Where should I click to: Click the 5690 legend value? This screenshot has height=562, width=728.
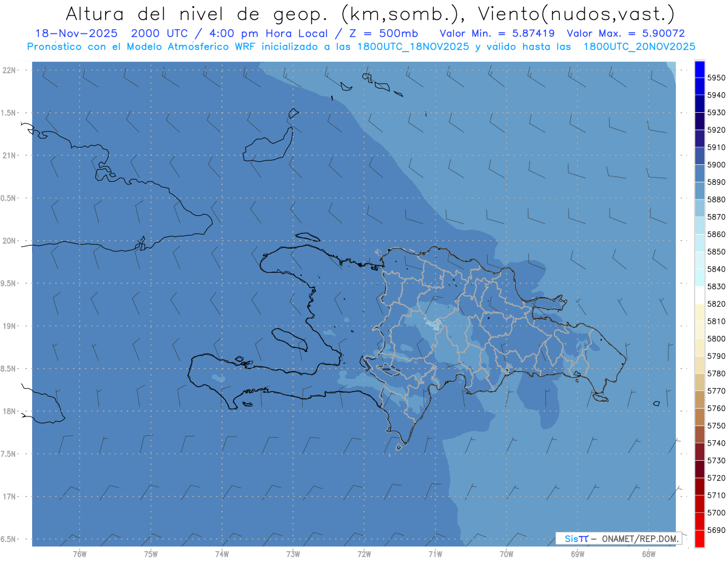click(716, 530)
